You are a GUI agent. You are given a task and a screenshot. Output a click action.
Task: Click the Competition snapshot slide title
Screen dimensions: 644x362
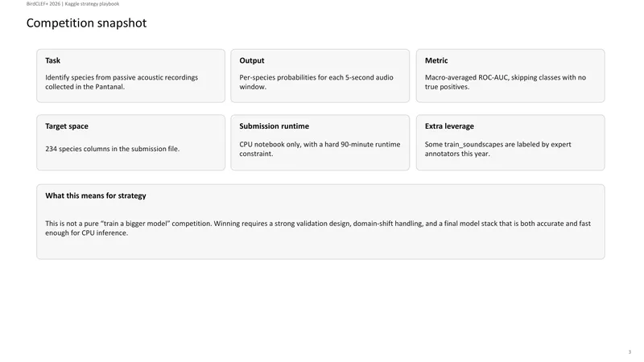[86, 23]
